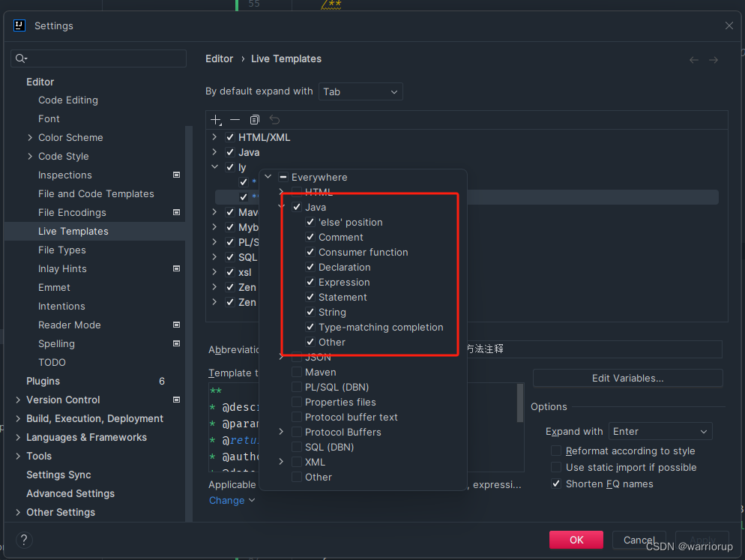745x560 pixels.
Task: Restore deleted templates with revert icon
Action: (274, 120)
